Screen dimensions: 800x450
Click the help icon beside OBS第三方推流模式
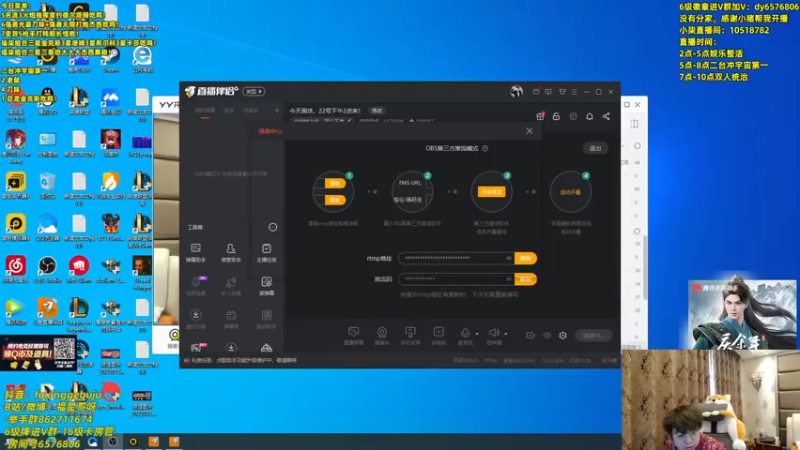(x=485, y=148)
